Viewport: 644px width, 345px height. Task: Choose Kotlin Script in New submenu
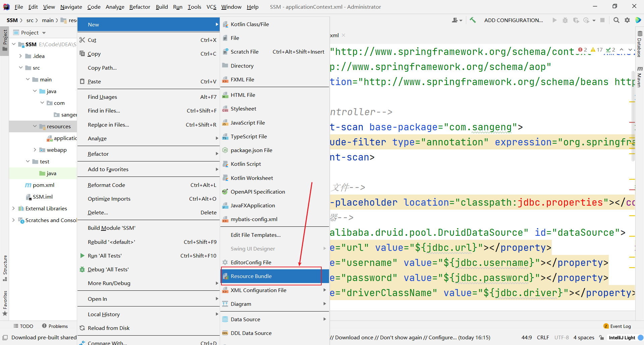click(275, 164)
